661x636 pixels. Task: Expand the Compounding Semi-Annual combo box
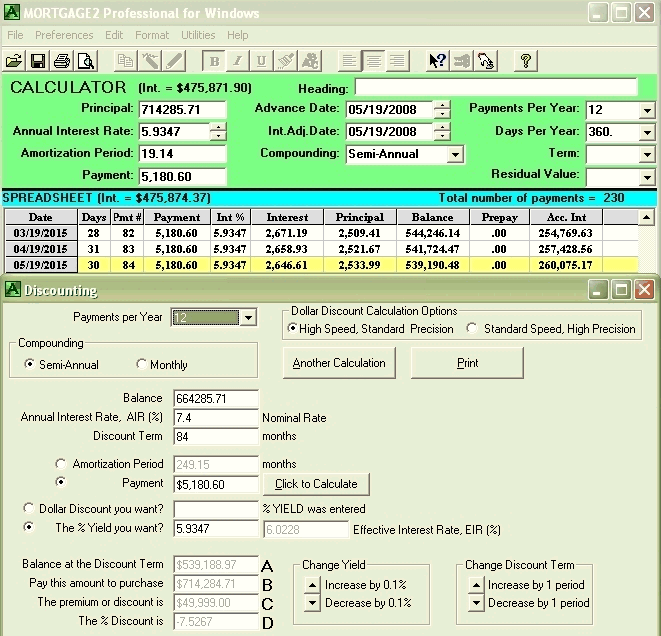pyautogui.click(x=456, y=154)
